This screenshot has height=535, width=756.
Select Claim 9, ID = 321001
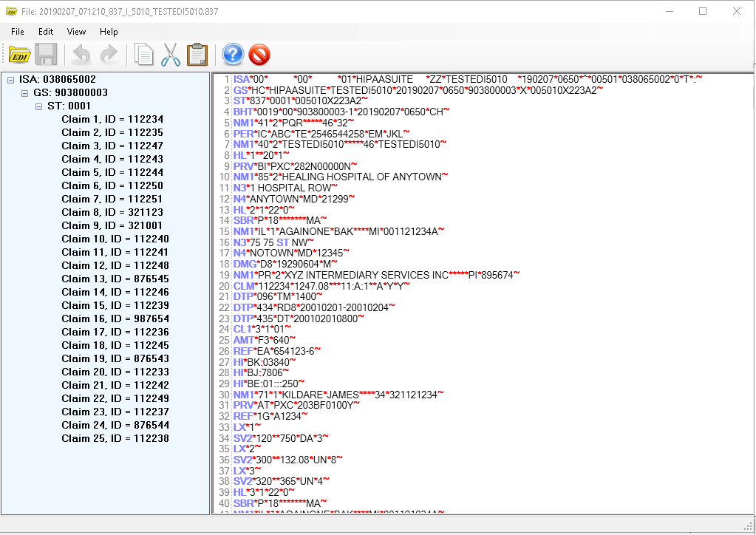[112, 225]
